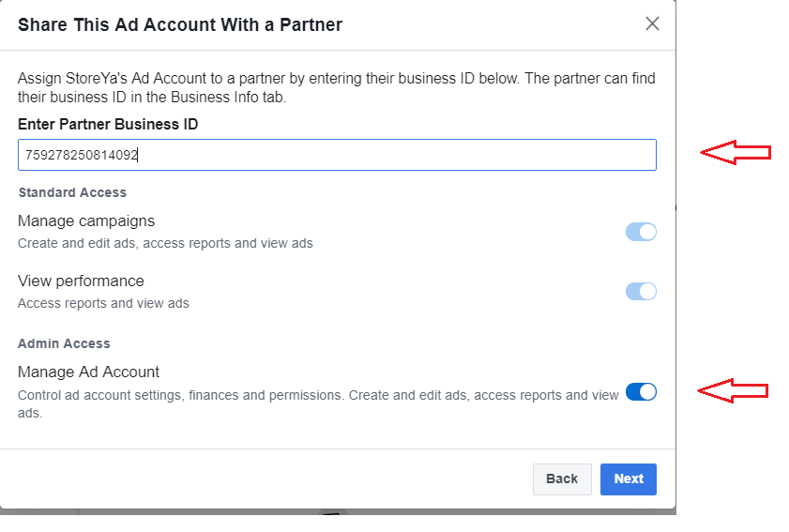The width and height of the screenshot is (789, 532).
Task: Click the blue Next button
Action: 628,479
